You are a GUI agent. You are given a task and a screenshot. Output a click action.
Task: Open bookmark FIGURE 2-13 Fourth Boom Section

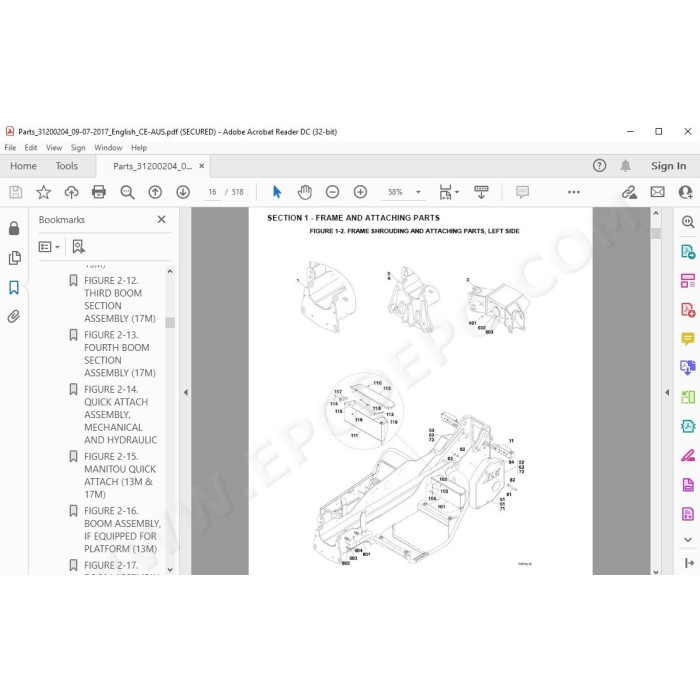point(120,354)
